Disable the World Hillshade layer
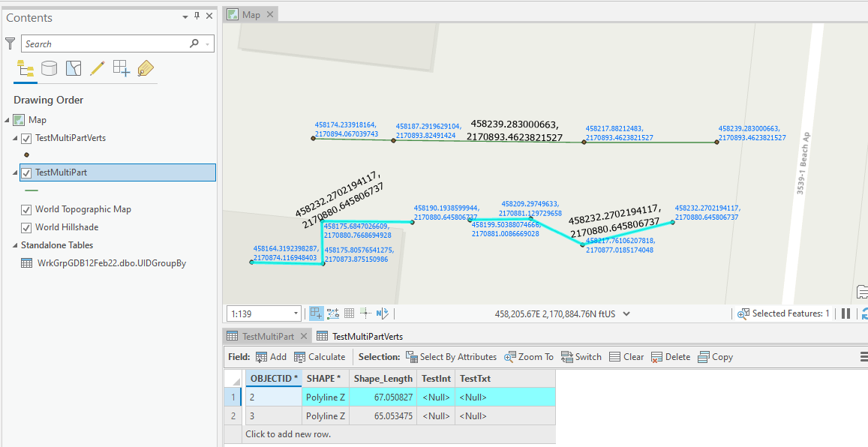 click(x=27, y=227)
